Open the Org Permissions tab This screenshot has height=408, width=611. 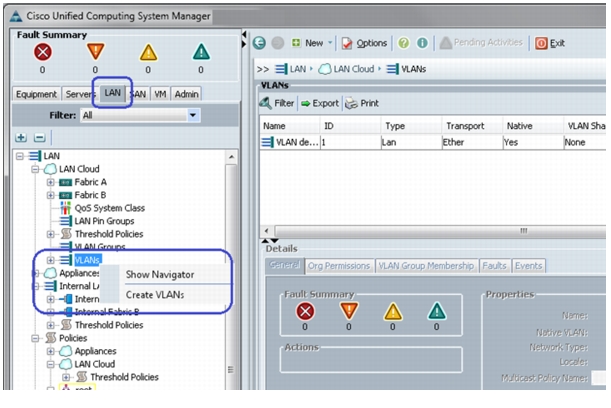(339, 266)
